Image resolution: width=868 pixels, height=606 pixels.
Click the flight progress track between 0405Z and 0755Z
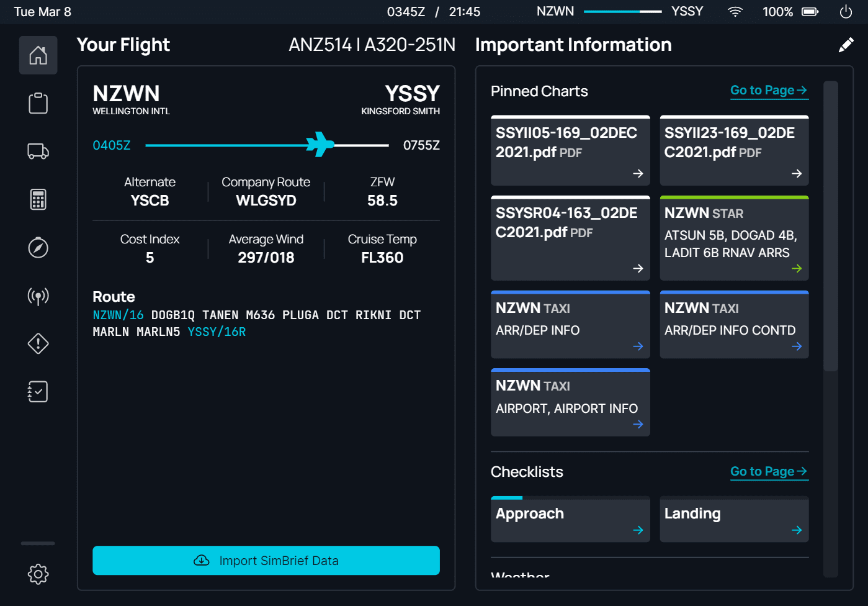click(267, 145)
